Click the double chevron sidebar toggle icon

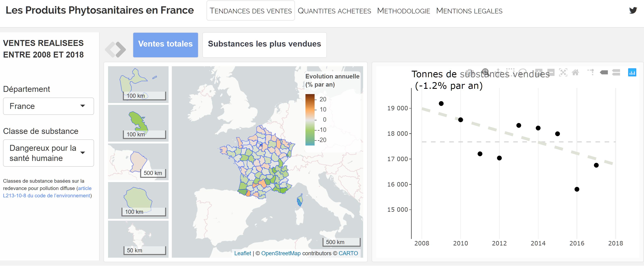coord(116,49)
